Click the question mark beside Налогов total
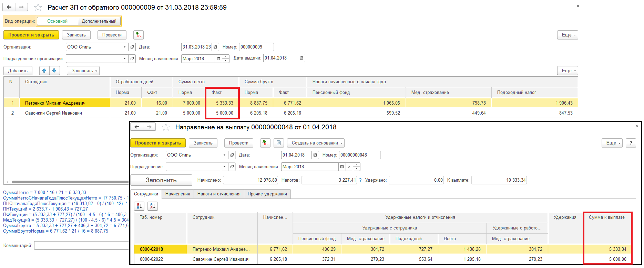The height and width of the screenshot is (268, 644). click(360, 180)
